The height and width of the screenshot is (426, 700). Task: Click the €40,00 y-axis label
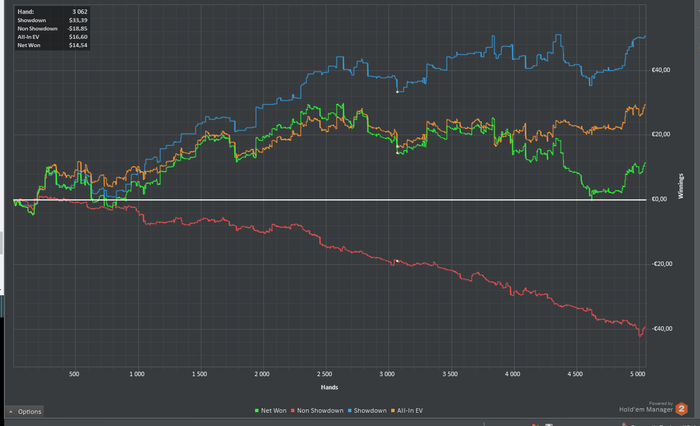coord(661,70)
